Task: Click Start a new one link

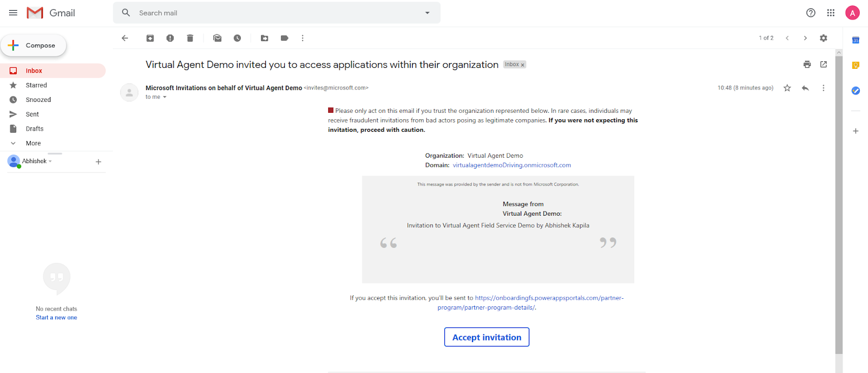Action: (x=56, y=318)
